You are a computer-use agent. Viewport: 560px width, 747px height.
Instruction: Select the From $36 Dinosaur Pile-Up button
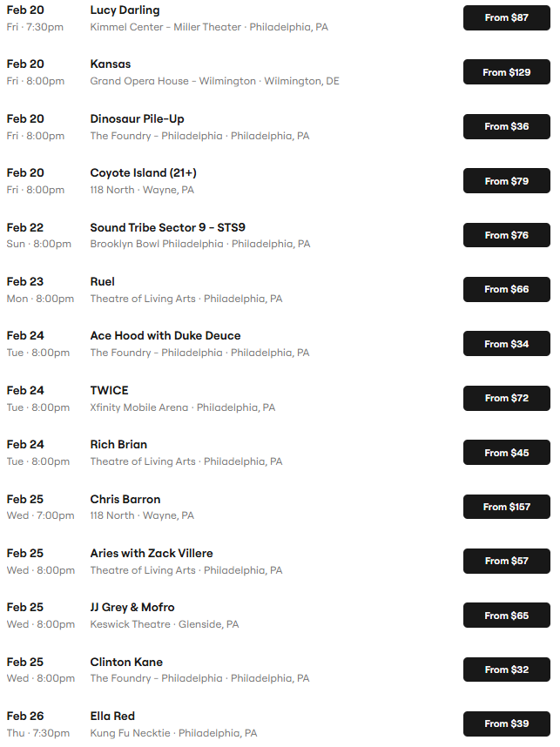506,126
